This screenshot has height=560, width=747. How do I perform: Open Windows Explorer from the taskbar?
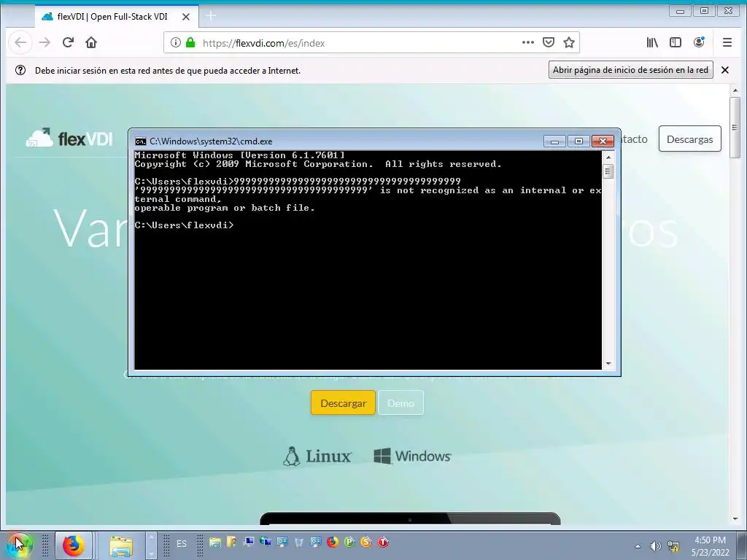click(121, 545)
